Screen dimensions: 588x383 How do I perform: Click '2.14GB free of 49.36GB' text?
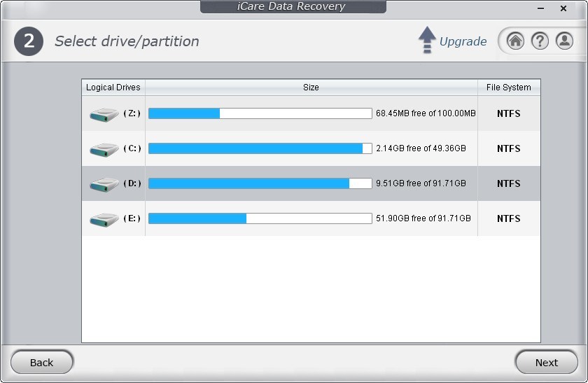(421, 148)
